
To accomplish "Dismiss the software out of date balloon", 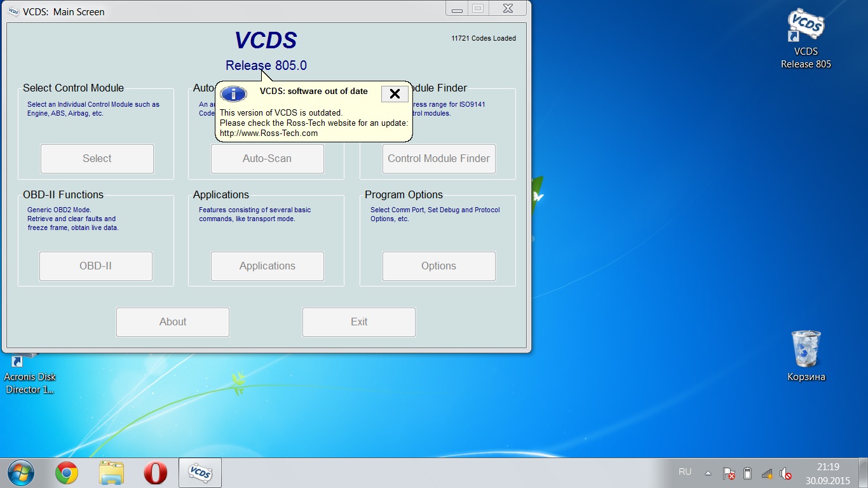I will coord(395,94).
